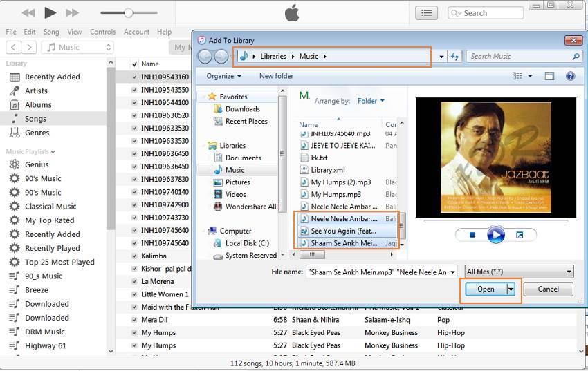Click the Open button
Viewport: 588px width, 371px height.
coord(486,289)
